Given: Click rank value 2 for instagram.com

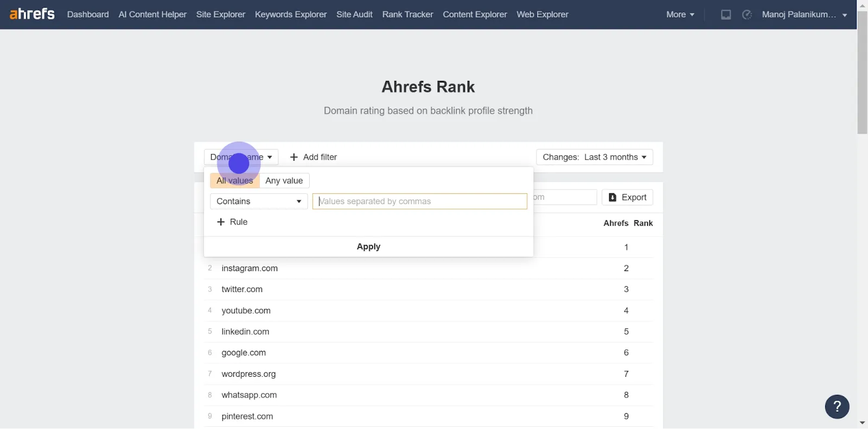Looking at the screenshot, I should pyautogui.click(x=626, y=268).
